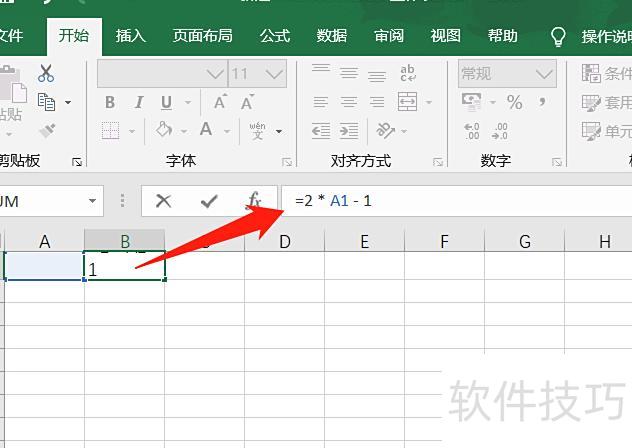
Task: Open the font size 11 dropdown
Action: (274, 74)
